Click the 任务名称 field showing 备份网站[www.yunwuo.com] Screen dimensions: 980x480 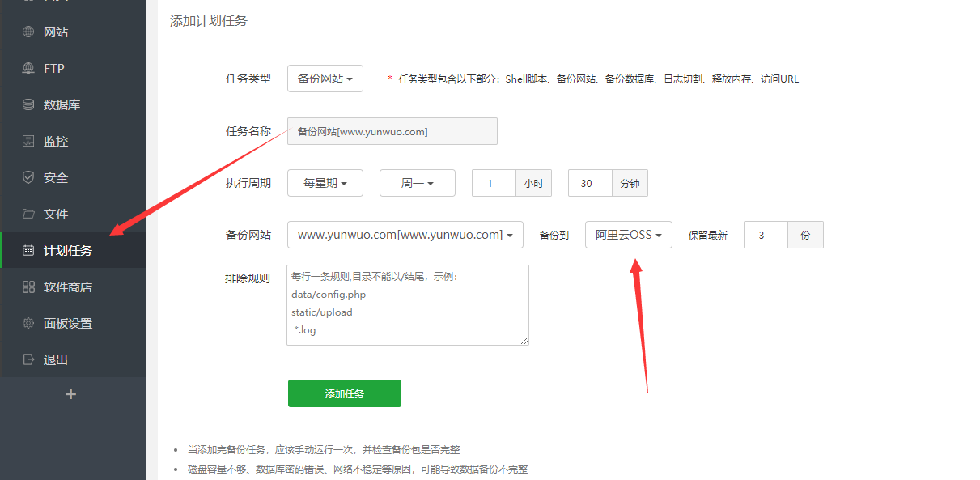coord(392,131)
